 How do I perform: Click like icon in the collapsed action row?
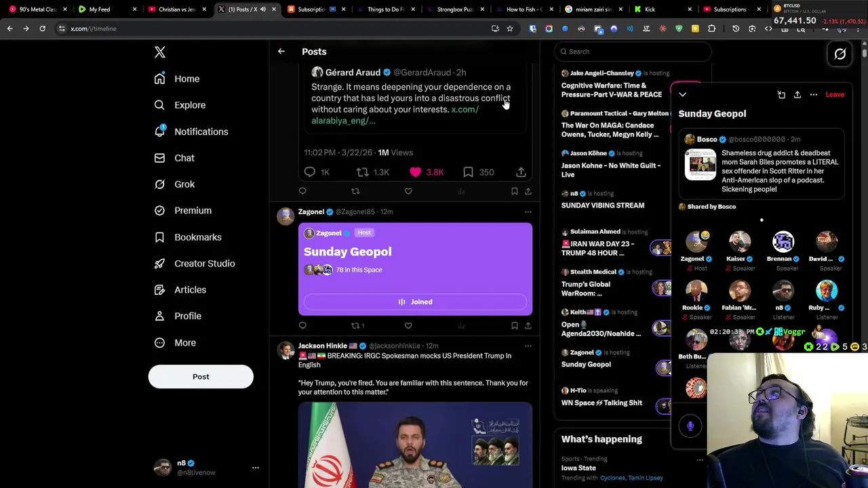[x=408, y=192]
